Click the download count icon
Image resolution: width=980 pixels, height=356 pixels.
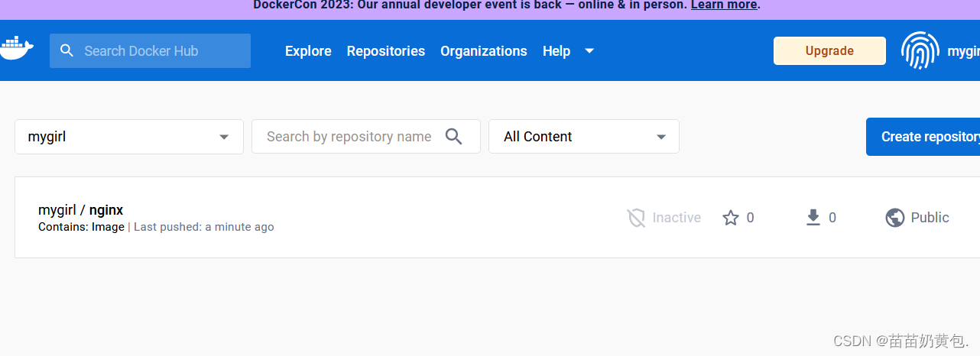813,218
